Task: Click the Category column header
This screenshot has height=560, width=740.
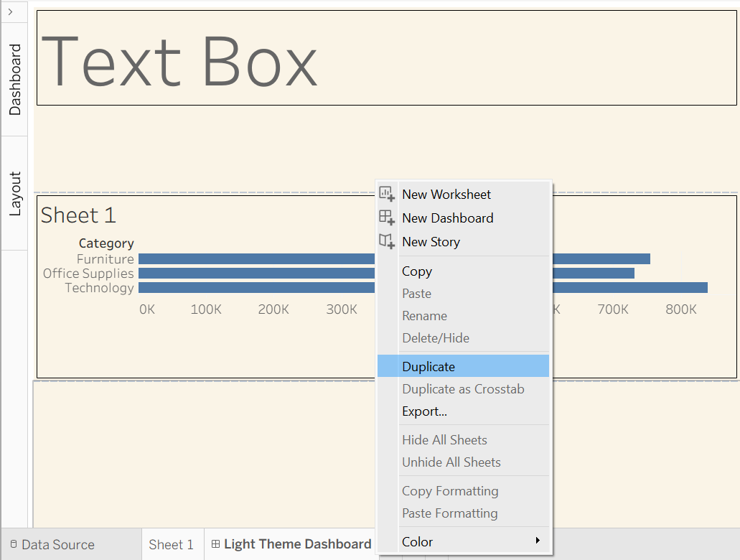Action: [106, 243]
